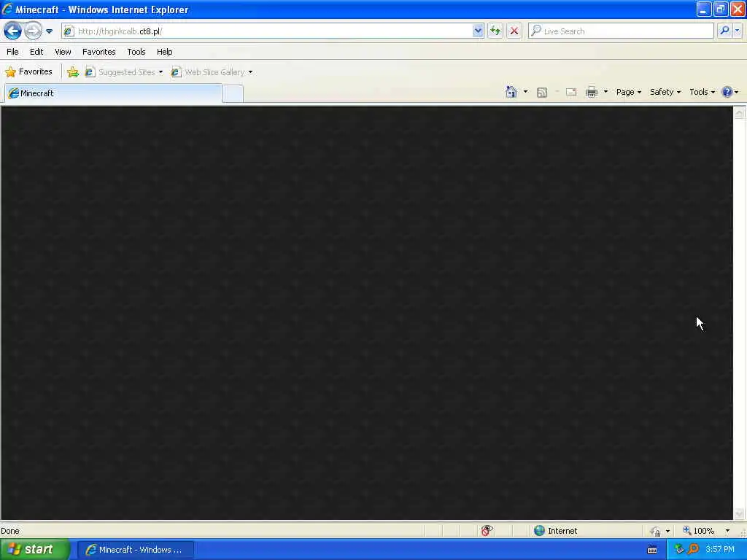Screen dimensions: 747x560
Task: Click the Internet zone status indicator
Action: coord(555,531)
